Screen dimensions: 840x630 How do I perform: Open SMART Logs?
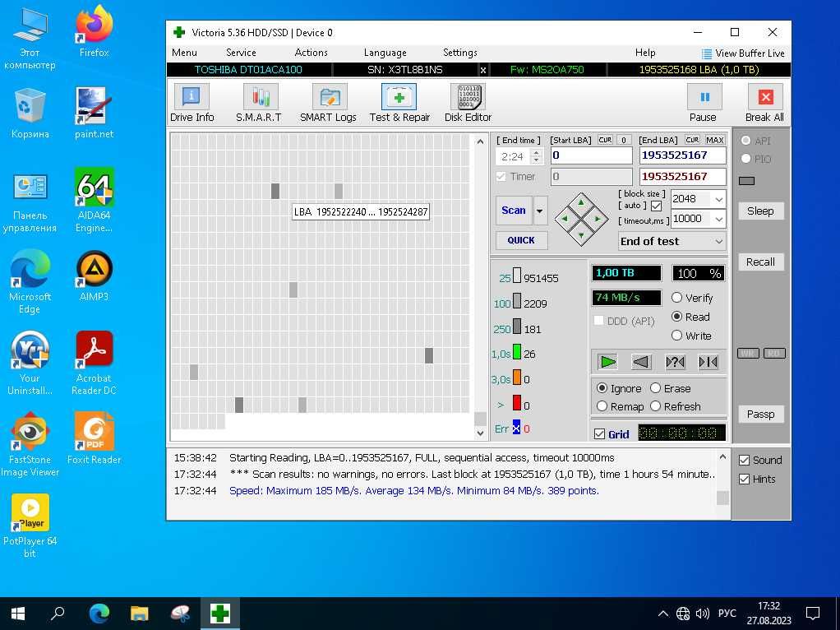tap(328, 104)
